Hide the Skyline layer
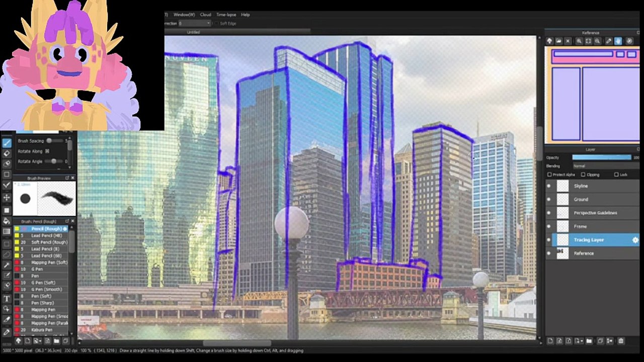Image resolution: width=644 pixels, height=362 pixels. coord(549,186)
